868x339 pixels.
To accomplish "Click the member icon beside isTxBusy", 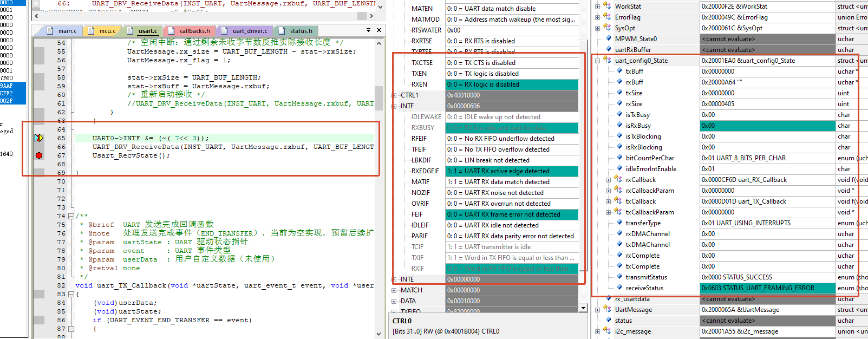I will point(619,115).
